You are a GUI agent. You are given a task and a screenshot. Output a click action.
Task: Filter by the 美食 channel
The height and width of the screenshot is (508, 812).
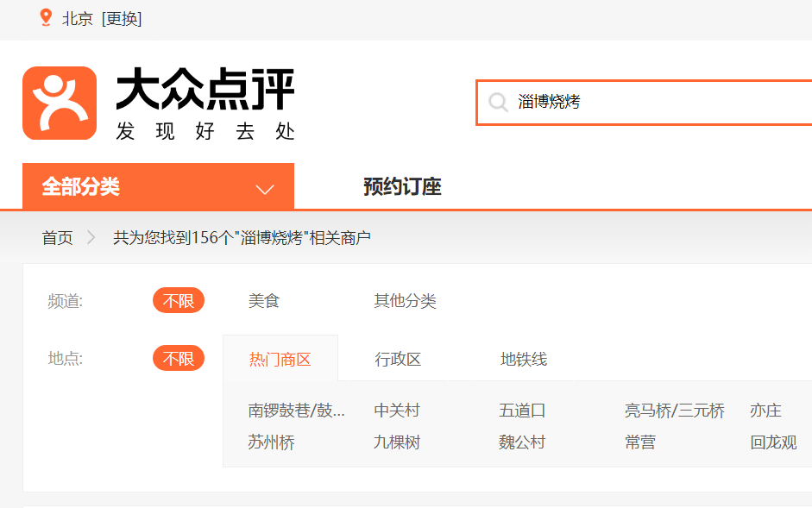click(264, 301)
